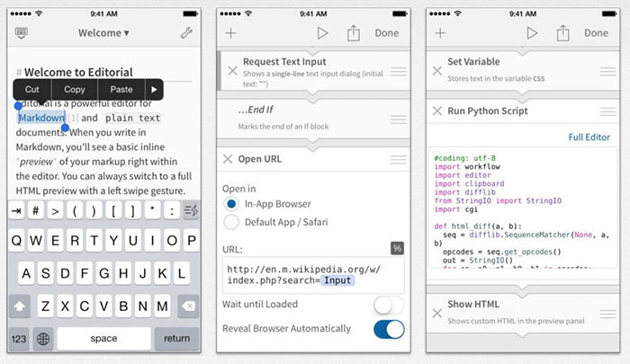The height and width of the screenshot is (364, 630).
Task: Tap the variable insert icon beside URL
Action: pos(397,248)
